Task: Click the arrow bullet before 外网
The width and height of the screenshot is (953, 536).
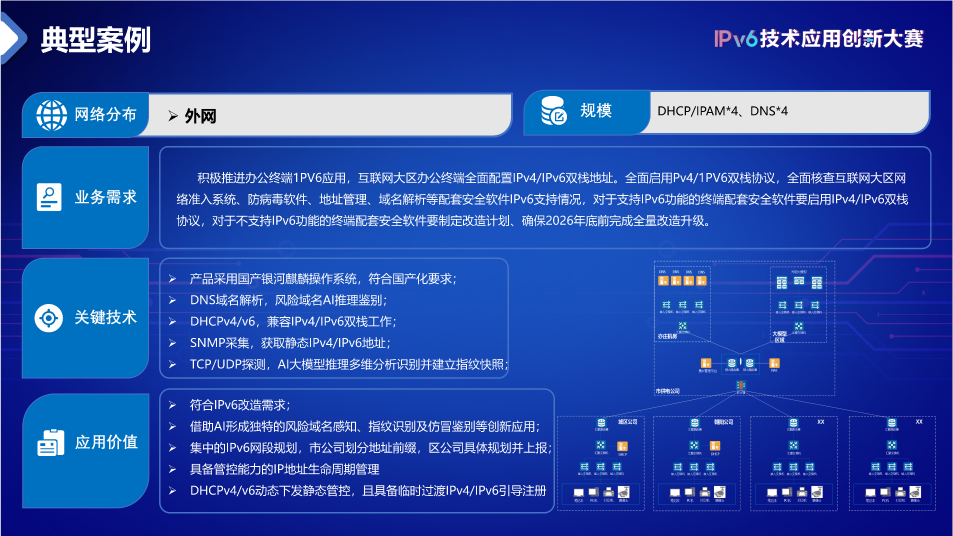Action: [x=173, y=115]
